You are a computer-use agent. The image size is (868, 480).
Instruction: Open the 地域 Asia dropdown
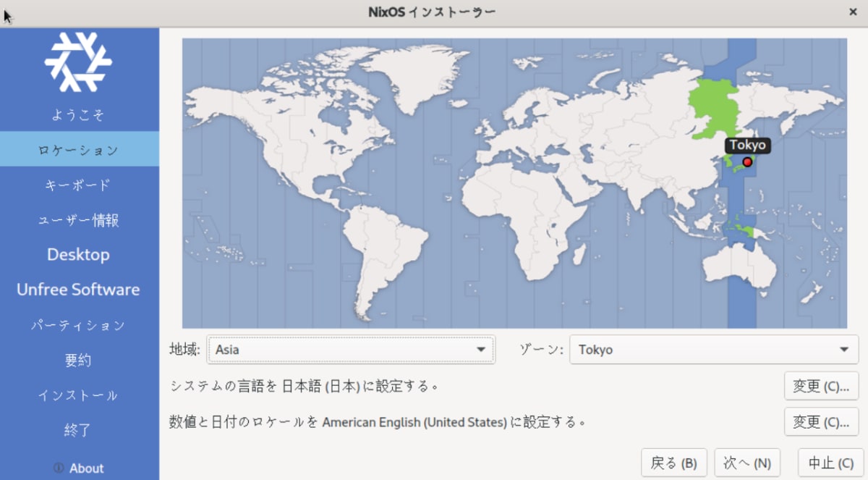coord(351,350)
